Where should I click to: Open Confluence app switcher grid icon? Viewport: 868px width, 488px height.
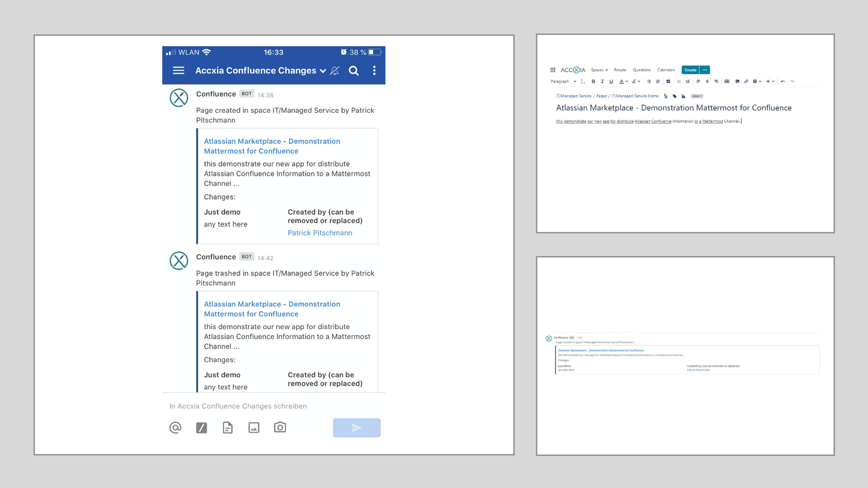553,70
